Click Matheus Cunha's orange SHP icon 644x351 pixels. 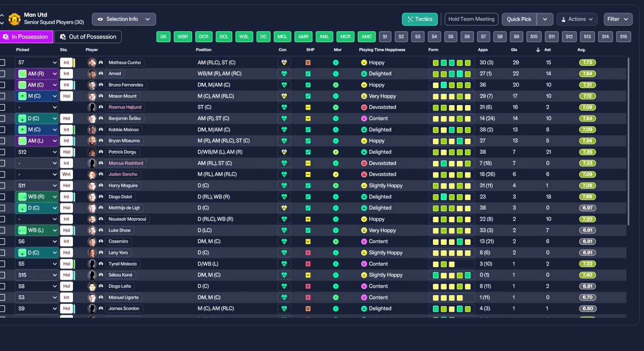click(x=308, y=62)
